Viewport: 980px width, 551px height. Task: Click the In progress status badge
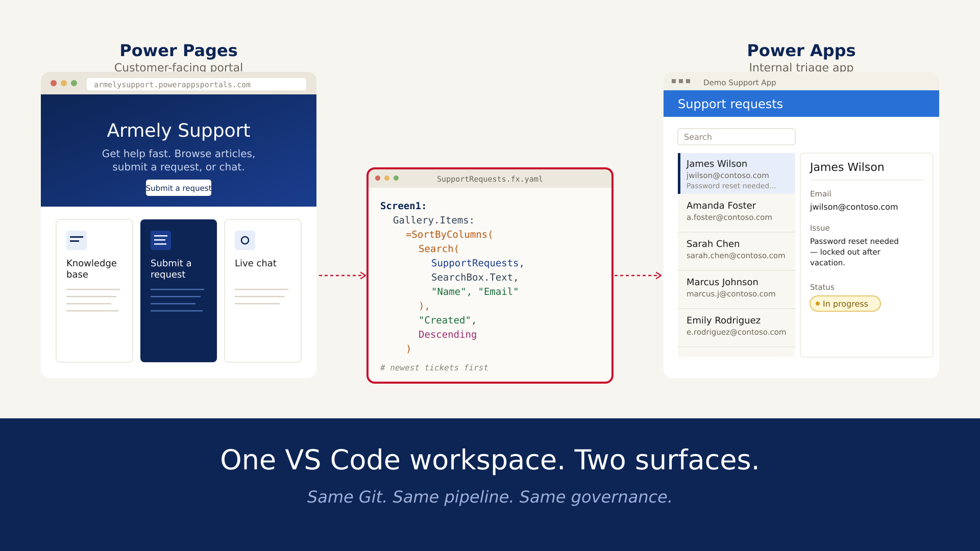point(845,304)
